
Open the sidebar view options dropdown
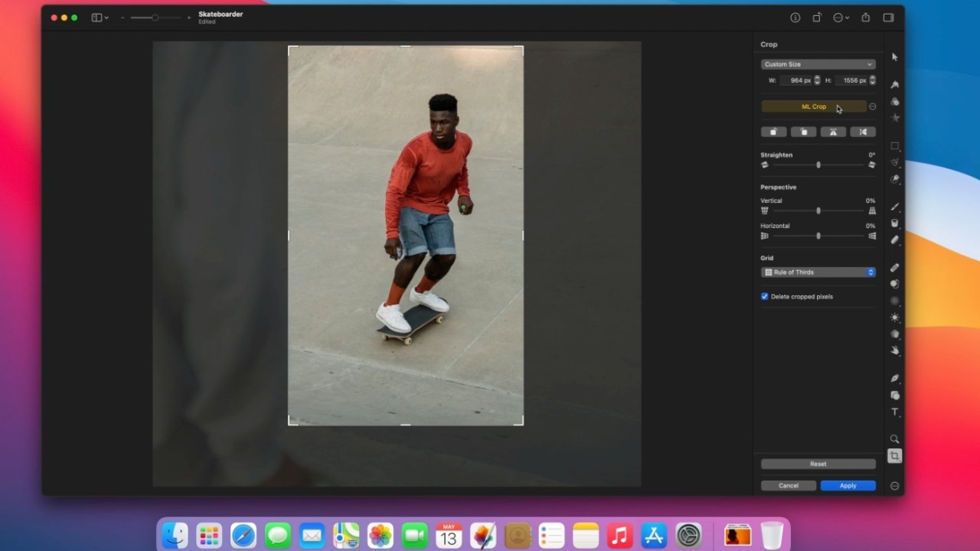pyautogui.click(x=100, y=18)
